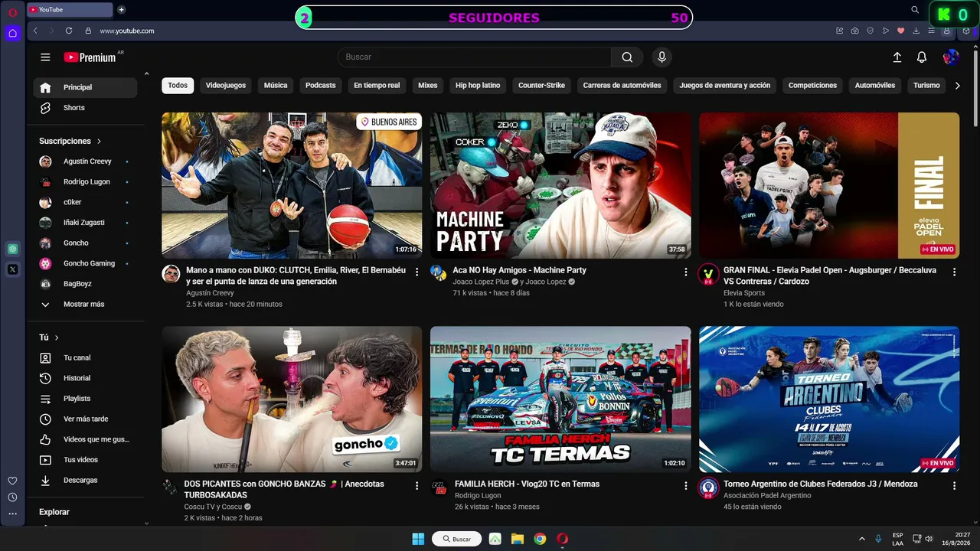Open the Goncho Gaming subscription channel
Screen dimensions: 980x551
tap(85, 264)
